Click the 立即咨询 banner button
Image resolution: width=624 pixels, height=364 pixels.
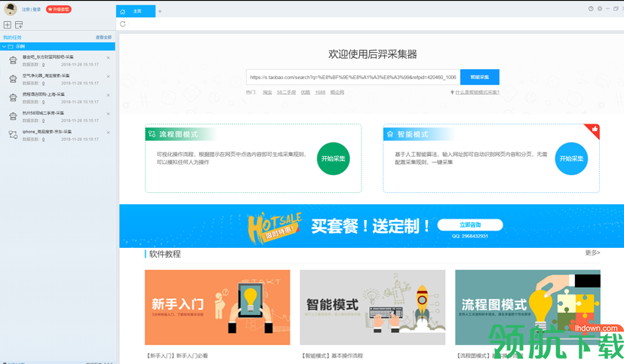click(x=470, y=225)
